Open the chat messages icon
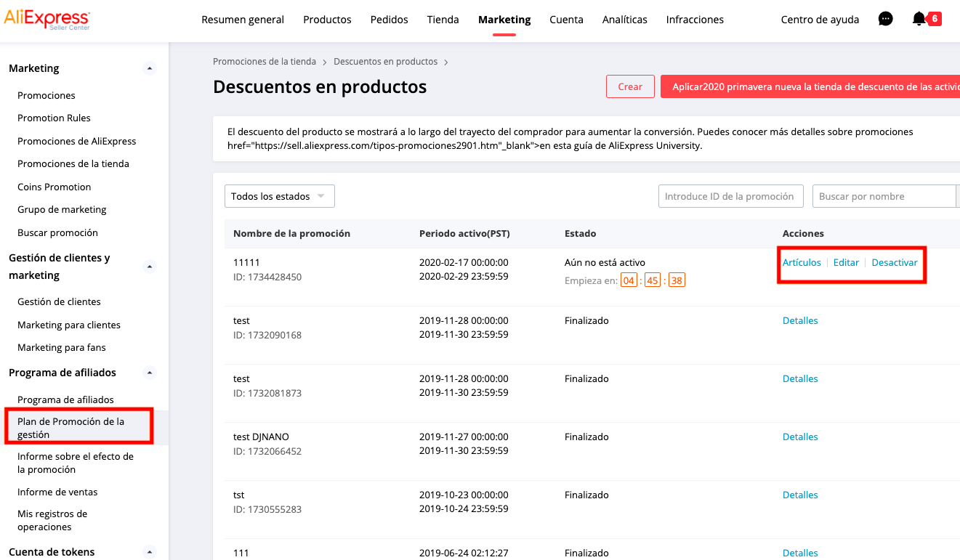The height and width of the screenshot is (560, 960). click(x=885, y=19)
